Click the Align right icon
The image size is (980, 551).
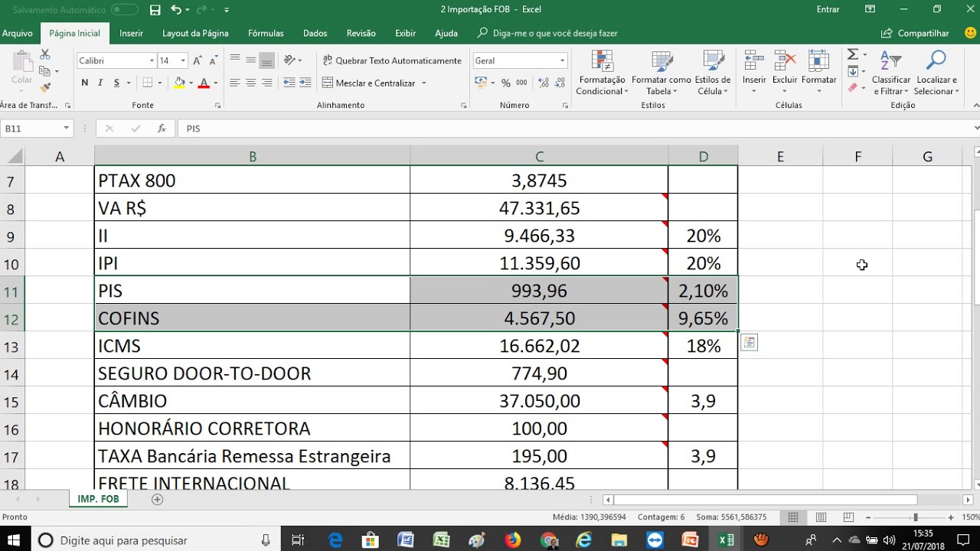pyautogui.click(x=266, y=83)
